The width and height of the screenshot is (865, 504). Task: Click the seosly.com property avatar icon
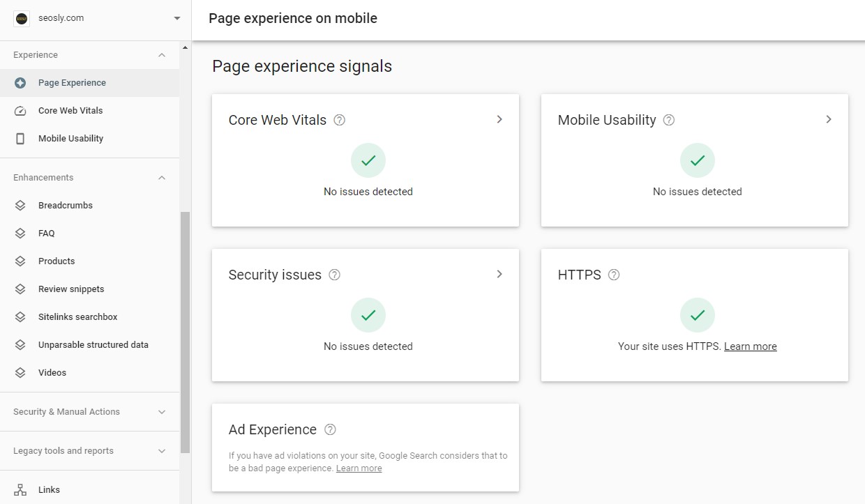(x=21, y=18)
